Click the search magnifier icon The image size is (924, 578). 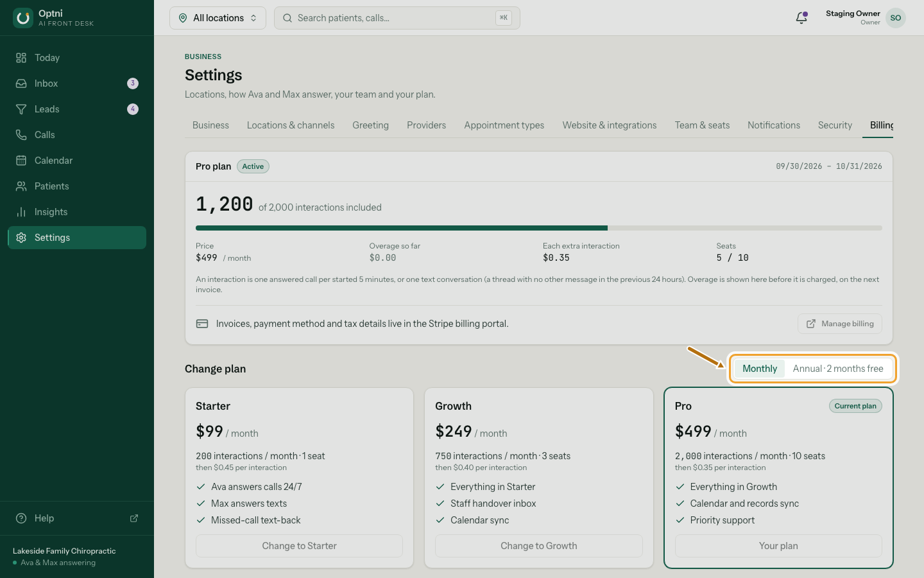click(287, 18)
